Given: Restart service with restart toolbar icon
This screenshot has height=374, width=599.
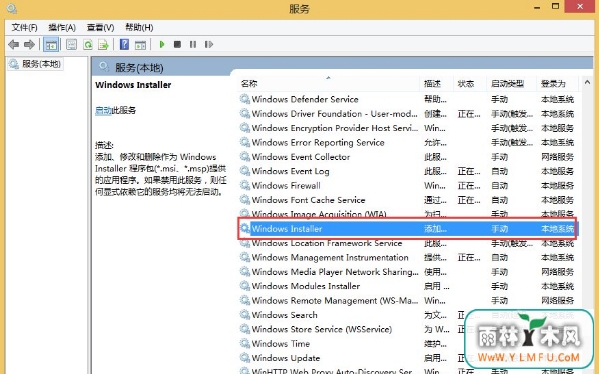Looking at the screenshot, I should coord(209,45).
